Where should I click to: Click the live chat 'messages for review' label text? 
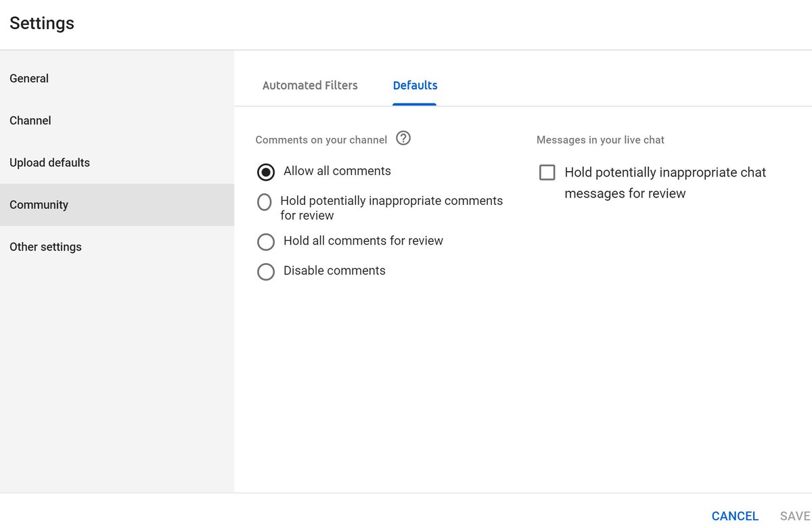pos(625,193)
